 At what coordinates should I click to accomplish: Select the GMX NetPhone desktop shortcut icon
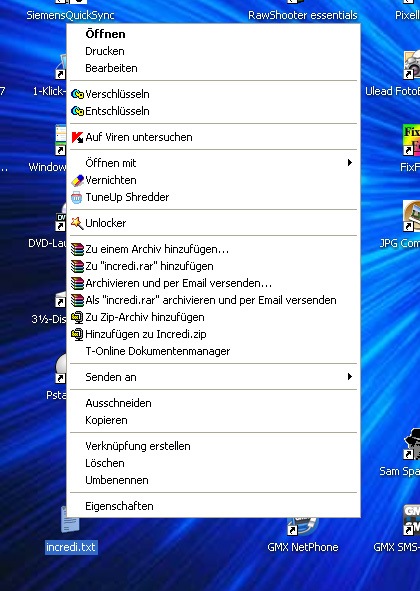tap(303, 526)
